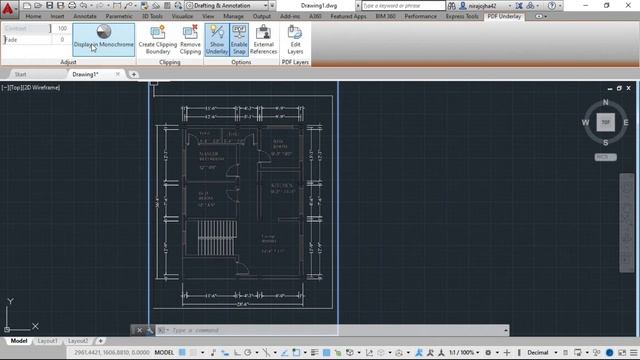Viewport: 640px width, 360px height.
Task: Switch to the Annotate ribbon tab
Action: [x=85, y=16]
